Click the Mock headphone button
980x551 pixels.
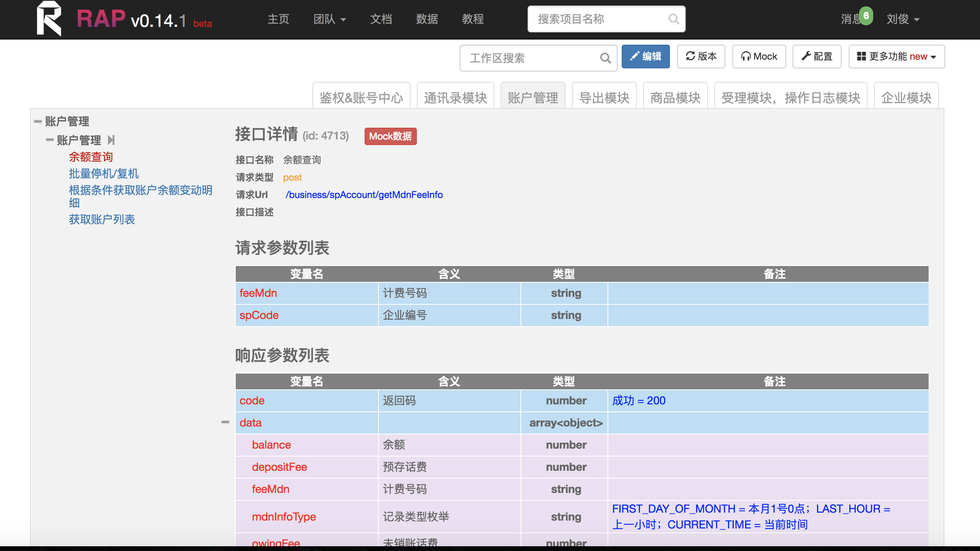pyautogui.click(x=759, y=57)
